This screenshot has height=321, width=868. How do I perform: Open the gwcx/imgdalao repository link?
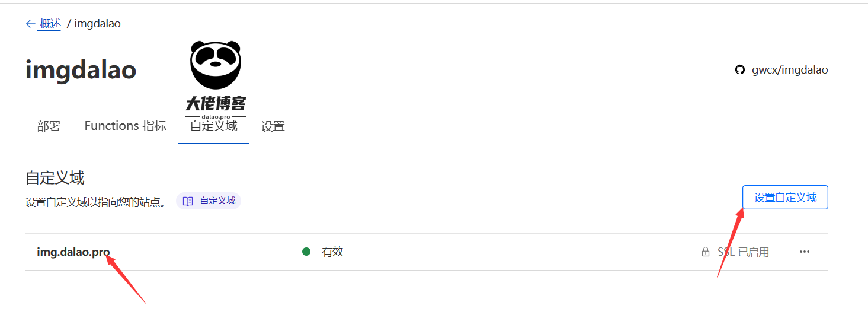[790, 70]
